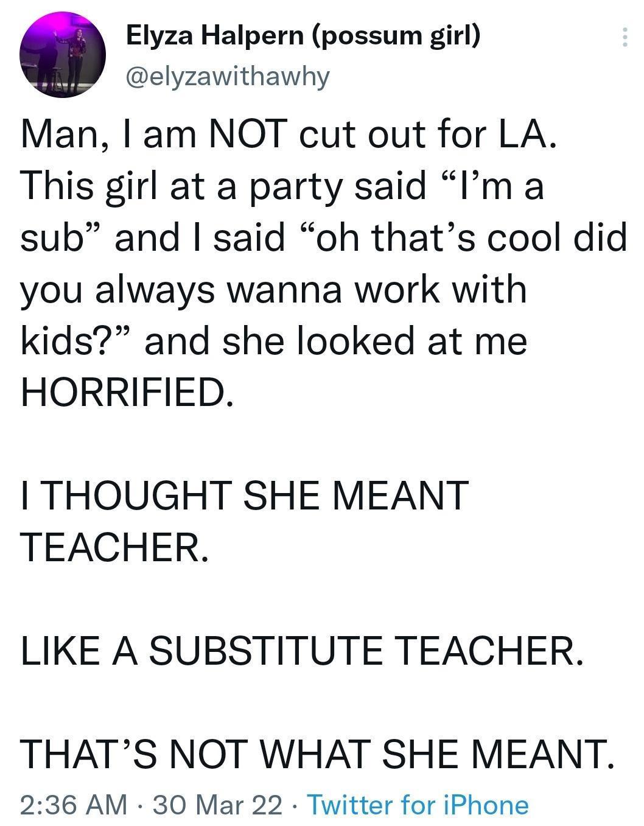Open the Elyza Halpern display name link
The image size is (644, 826).
point(216,37)
